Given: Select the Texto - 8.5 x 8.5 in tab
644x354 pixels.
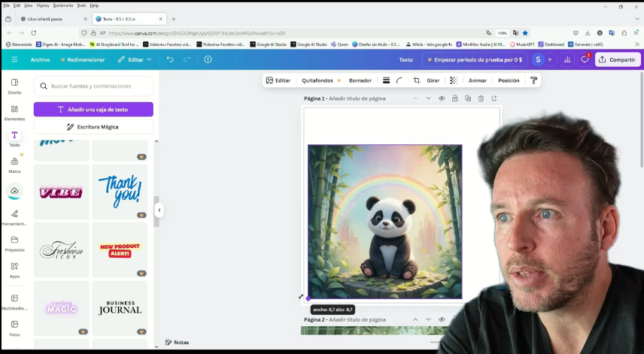Looking at the screenshot, I should pyautogui.click(x=129, y=19).
